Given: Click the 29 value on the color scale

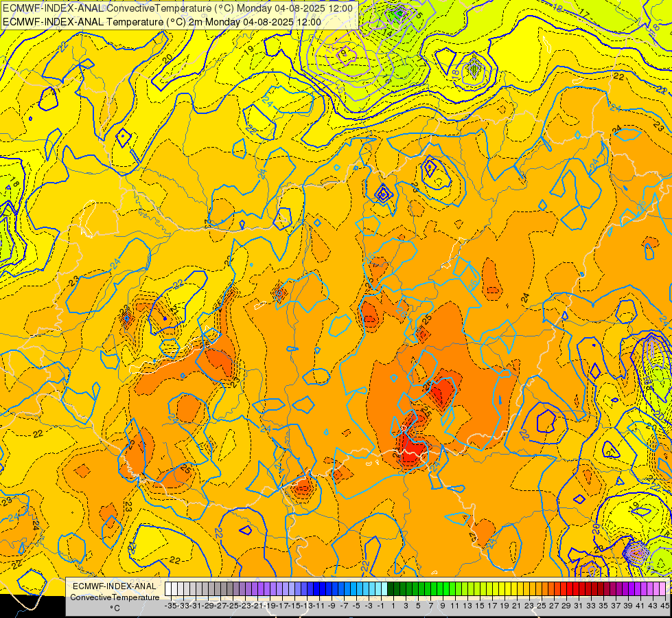Looking at the screenshot, I should coord(566,606).
